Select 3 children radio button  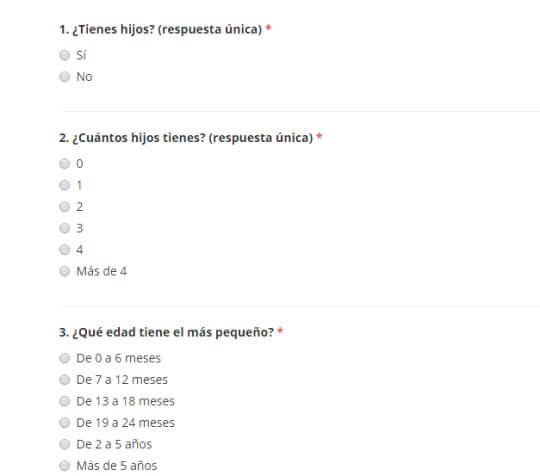tap(64, 228)
